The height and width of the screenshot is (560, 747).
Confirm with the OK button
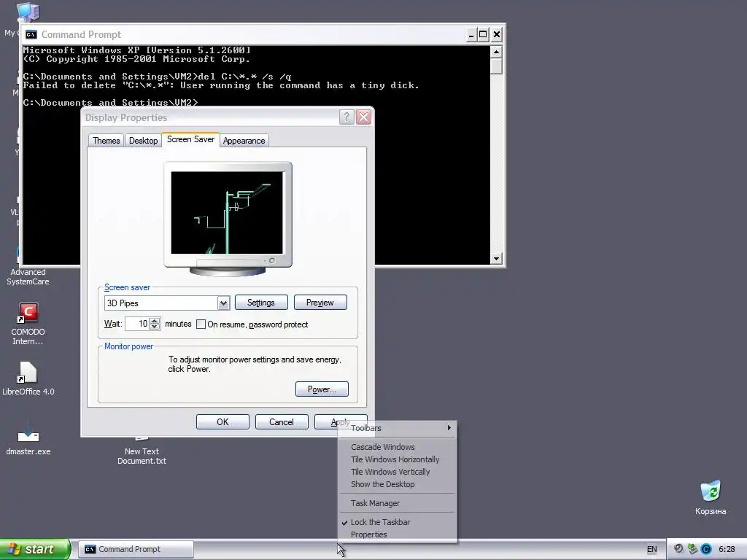pyautogui.click(x=222, y=422)
